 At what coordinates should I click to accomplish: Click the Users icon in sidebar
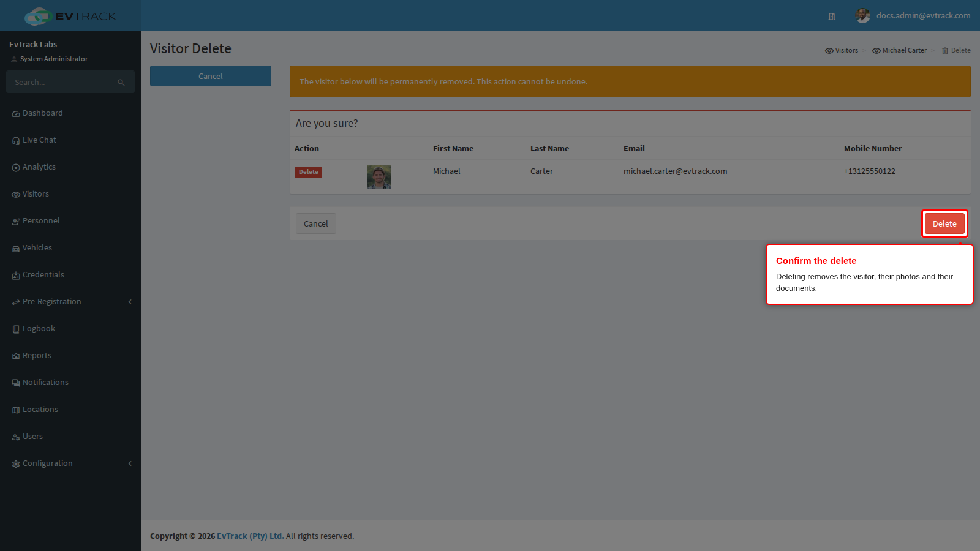tap(16, 437)
